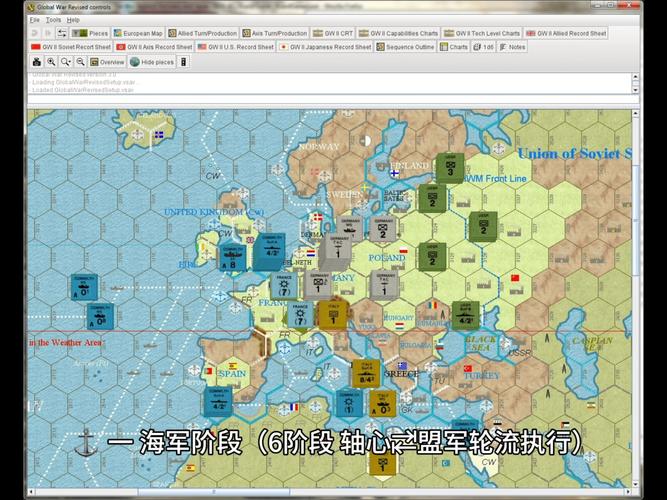Select Italian fleet 0 counter in Mediterranean
The image size is (667, 500).
pos(382,403)
